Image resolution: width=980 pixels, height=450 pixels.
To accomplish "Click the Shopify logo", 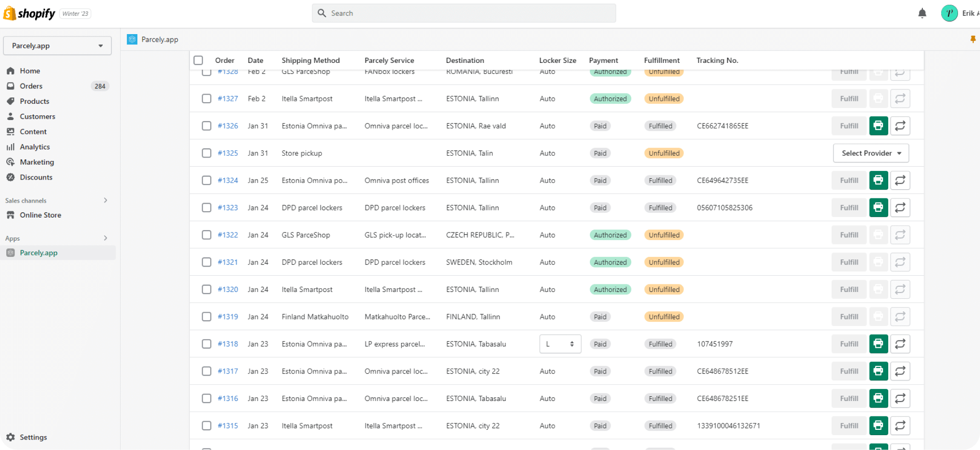I will (x=29, y=13).
